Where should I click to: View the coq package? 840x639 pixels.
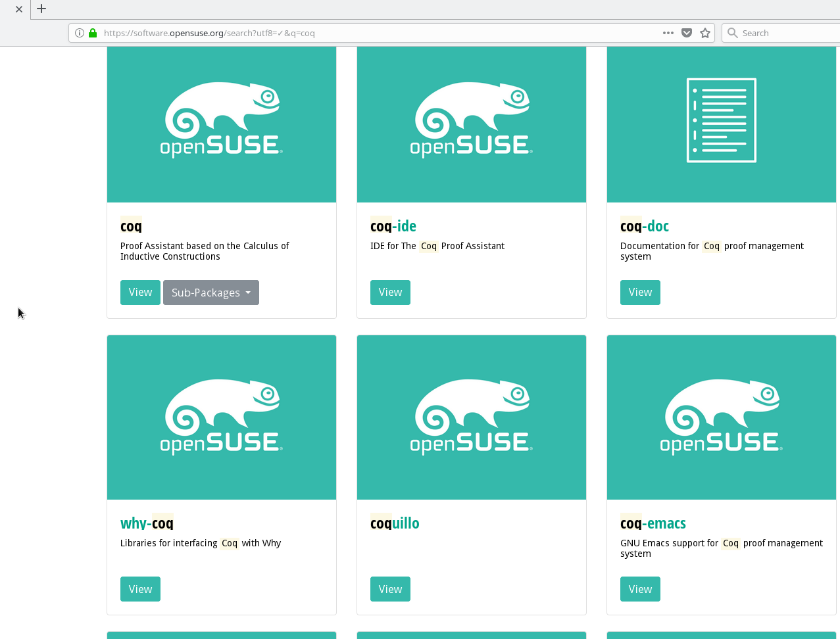point(140,293)
